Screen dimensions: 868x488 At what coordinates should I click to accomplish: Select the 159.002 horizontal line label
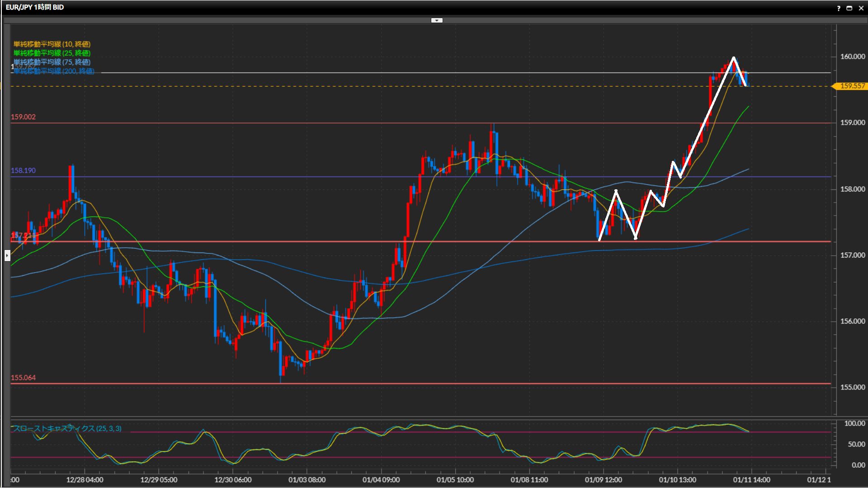[x=23, y=117]
